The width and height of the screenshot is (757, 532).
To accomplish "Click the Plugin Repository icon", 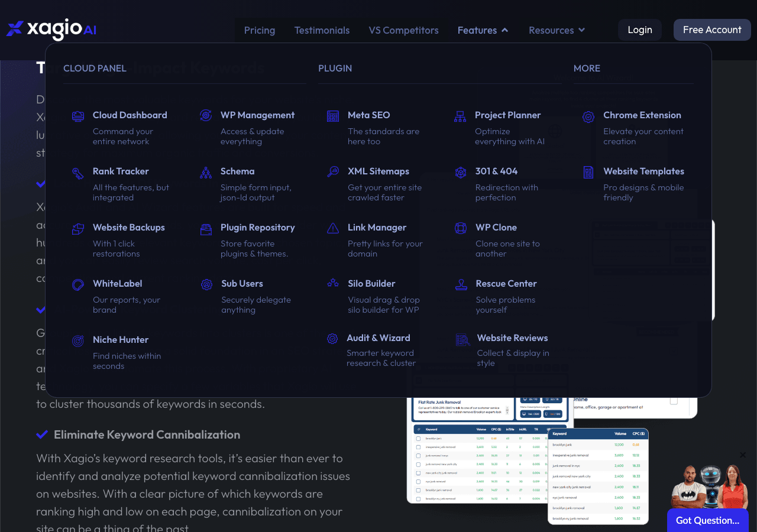I will 206,229.
